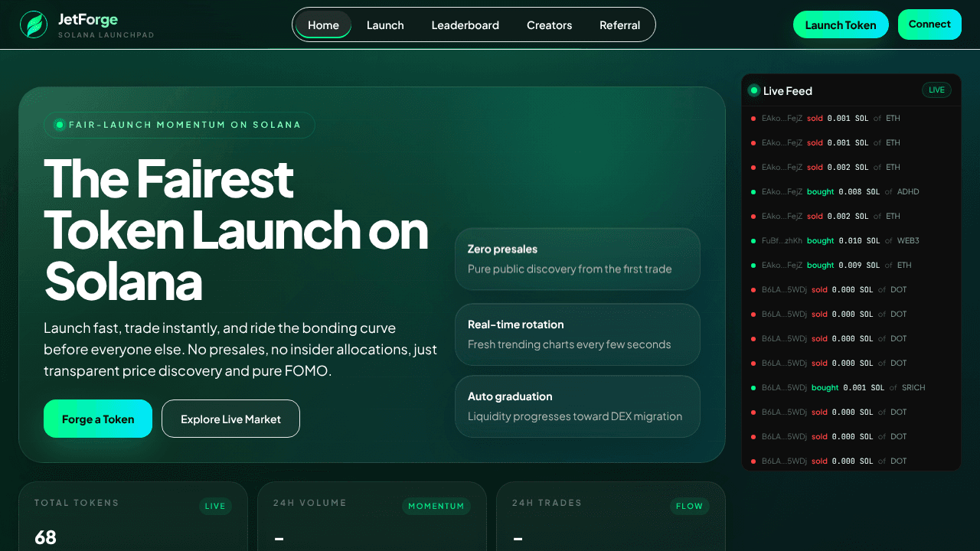Click the FuBf...zhKh bought 0.010 SOL WEB3 row
980x551 pixels.
pos(851,240)
